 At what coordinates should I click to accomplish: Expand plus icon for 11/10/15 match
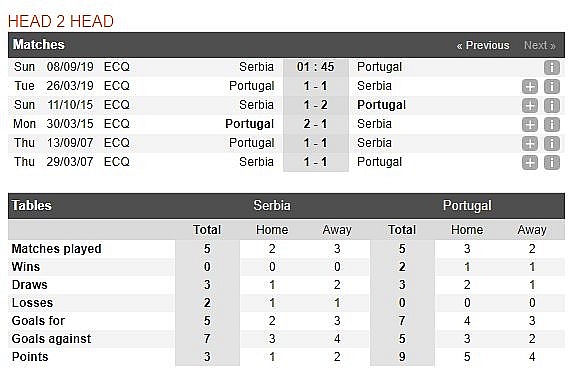click(529, 106)
